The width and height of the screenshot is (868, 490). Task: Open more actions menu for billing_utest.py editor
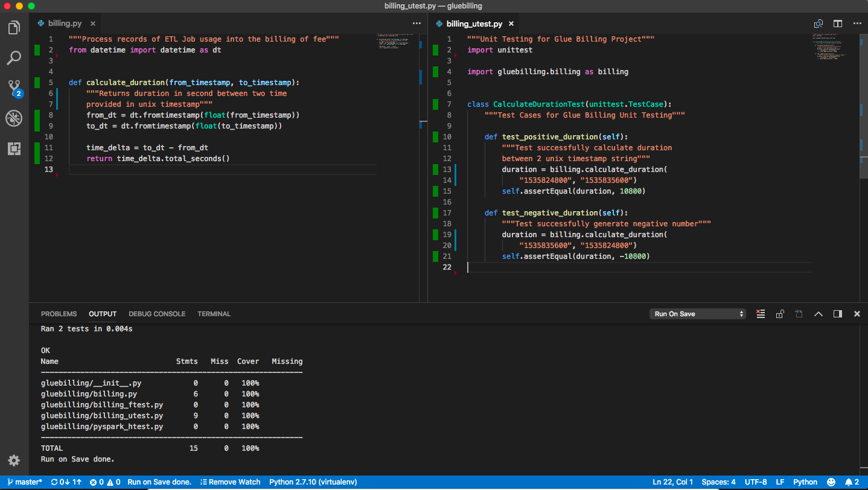[x=857, y=24]
